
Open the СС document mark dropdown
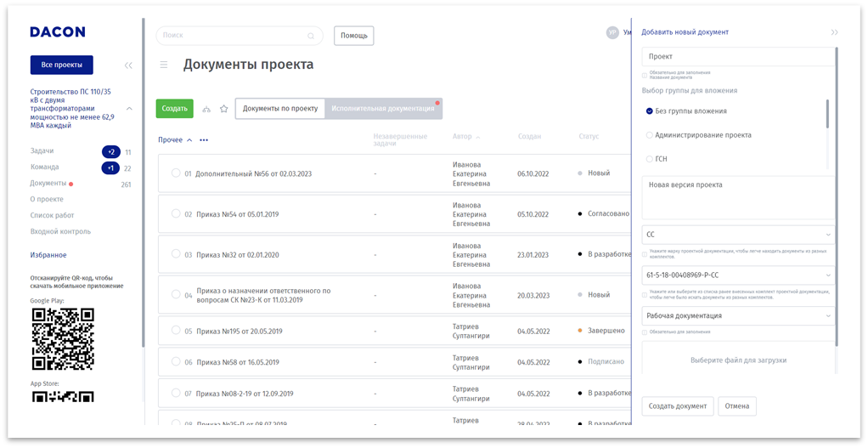click(x=828, y=234)
